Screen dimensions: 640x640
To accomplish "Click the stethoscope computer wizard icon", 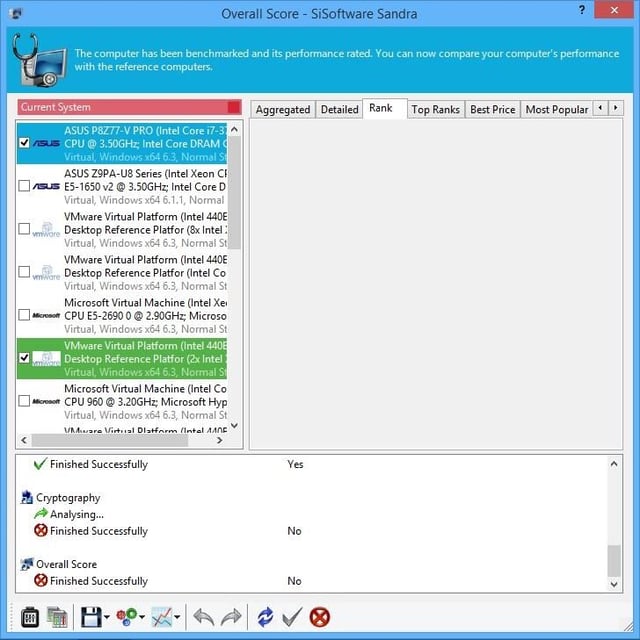I will tap(39, 60).
